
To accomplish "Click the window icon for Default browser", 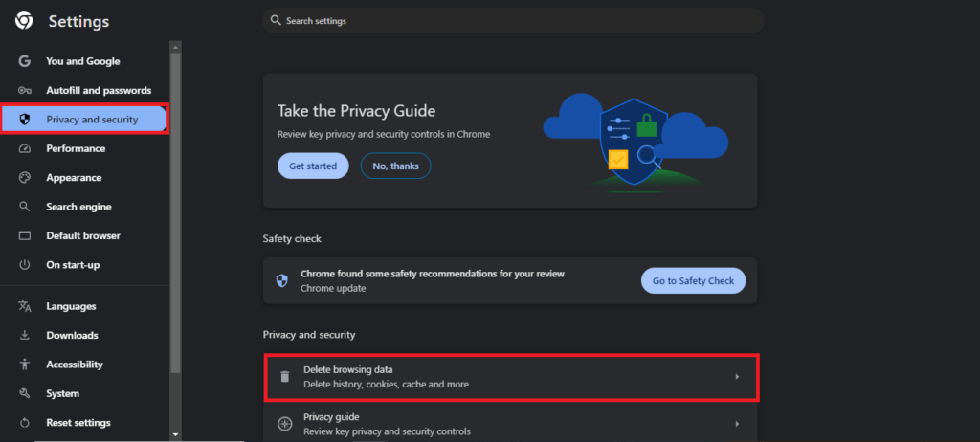I will [x=24, y=235].
